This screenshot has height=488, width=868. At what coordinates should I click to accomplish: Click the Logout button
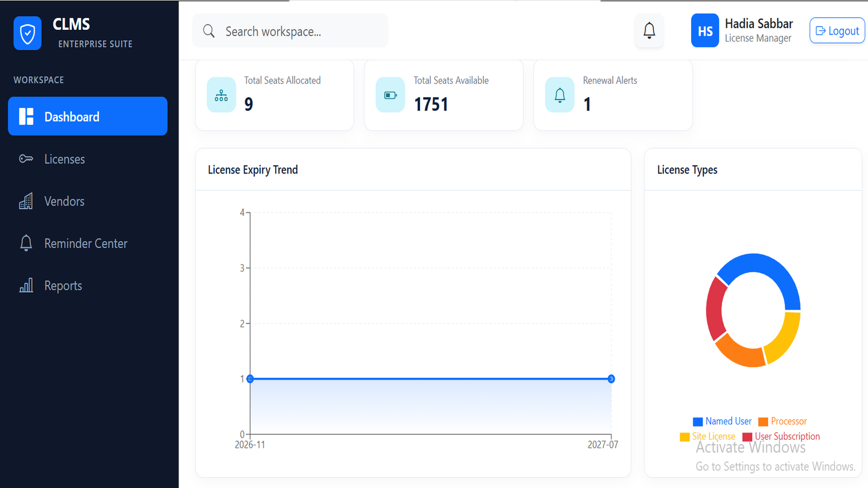click(837, 31)
